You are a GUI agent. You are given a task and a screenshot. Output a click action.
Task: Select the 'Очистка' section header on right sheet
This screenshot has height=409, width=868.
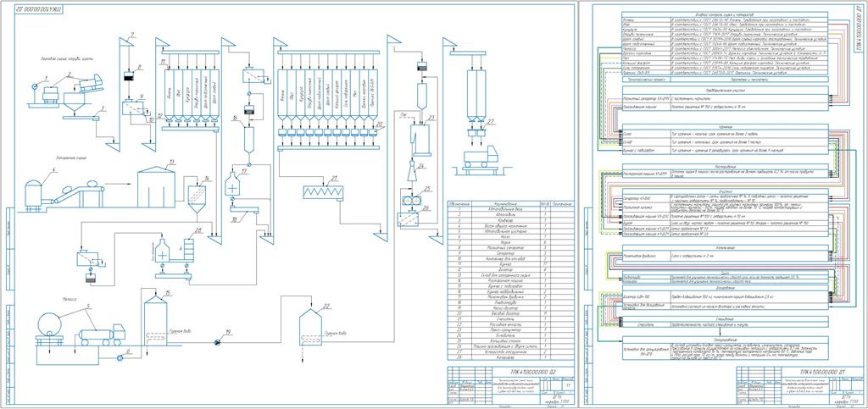tap(726, 191)
